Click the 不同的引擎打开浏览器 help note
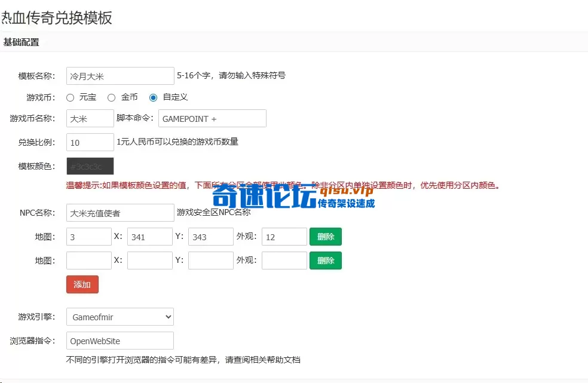The height and width of the screenshot is (383, 588). point(183,360)
